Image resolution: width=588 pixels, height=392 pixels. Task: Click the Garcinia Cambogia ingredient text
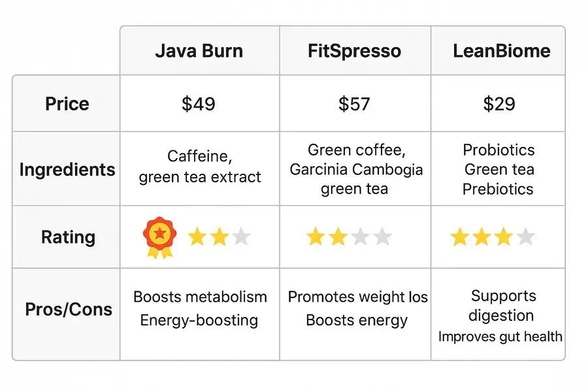(x=356, y=170)
